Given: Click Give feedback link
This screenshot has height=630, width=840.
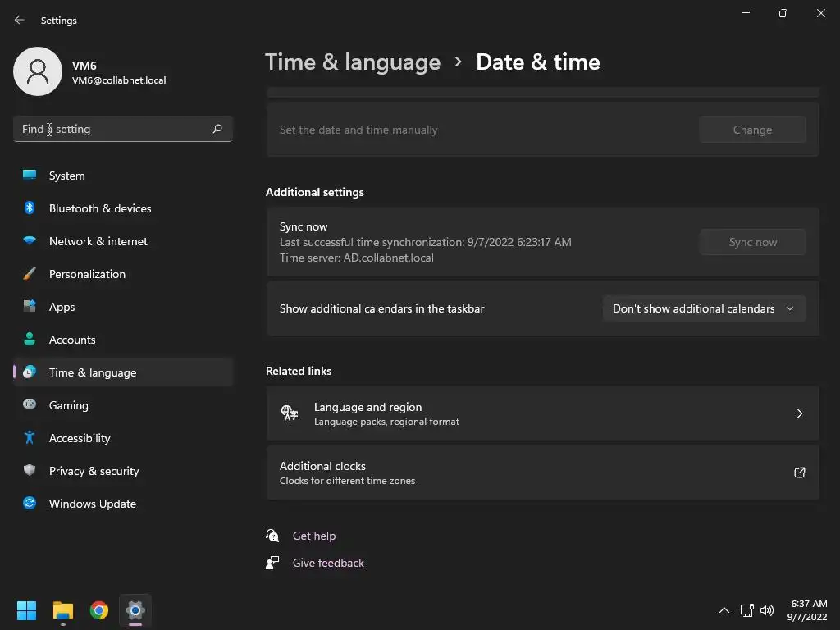Looking at the screenshot, I should [328, 563].
